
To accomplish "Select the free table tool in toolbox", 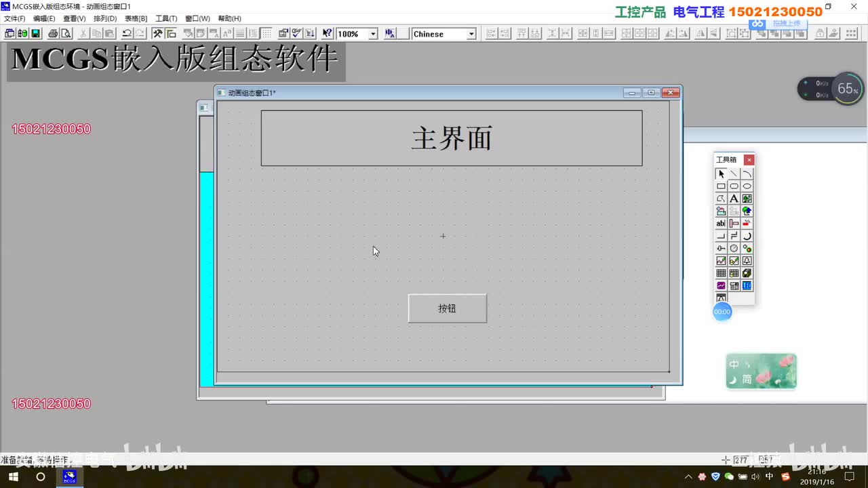I will [721, 273].
